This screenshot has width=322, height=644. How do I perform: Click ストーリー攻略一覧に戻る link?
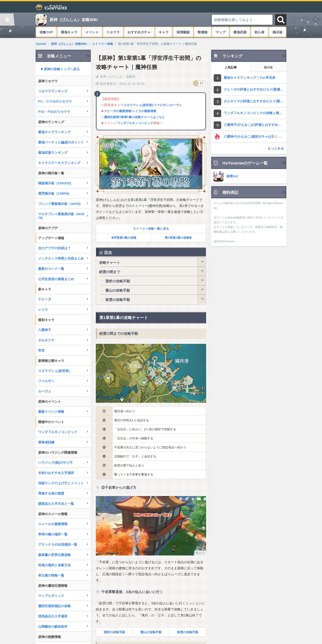pos(151,228)
